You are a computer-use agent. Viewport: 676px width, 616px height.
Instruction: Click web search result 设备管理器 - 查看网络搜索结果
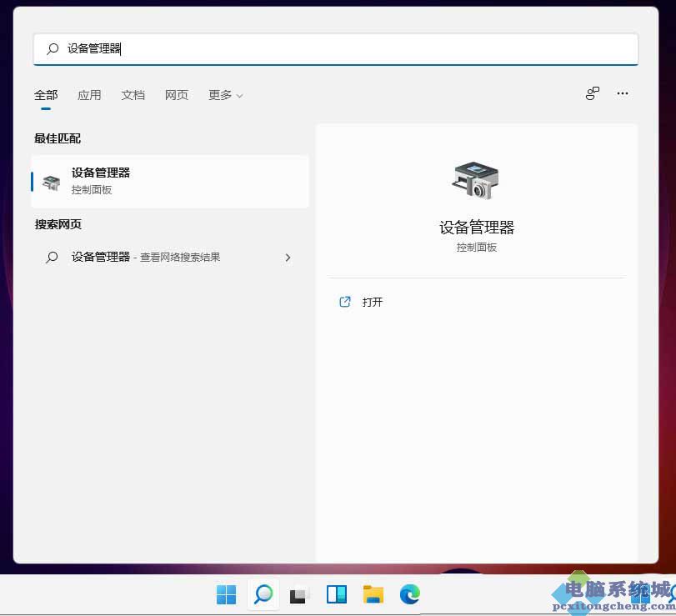170,258
